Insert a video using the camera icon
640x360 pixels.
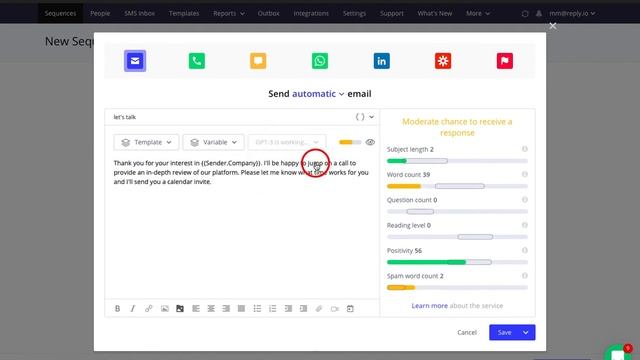(335, 309)
